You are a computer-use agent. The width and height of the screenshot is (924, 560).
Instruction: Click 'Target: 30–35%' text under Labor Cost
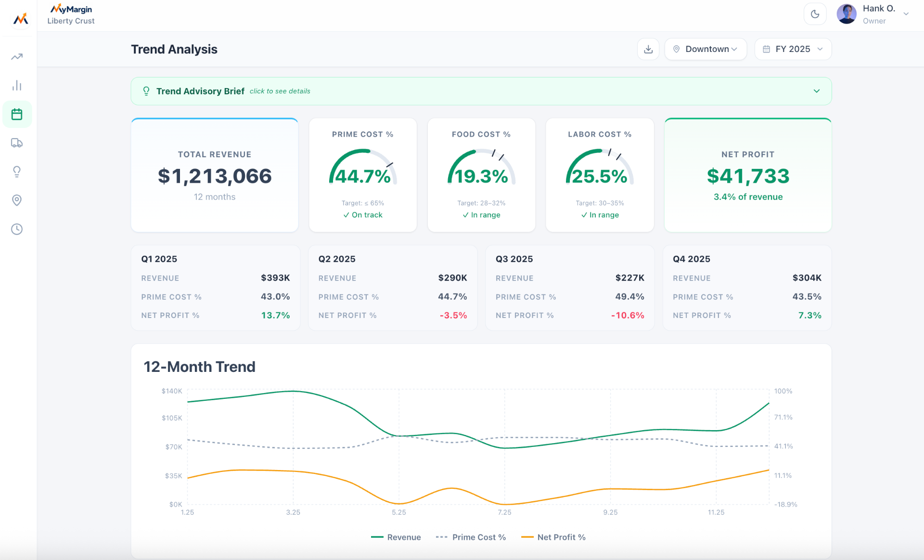pos(600,203)
